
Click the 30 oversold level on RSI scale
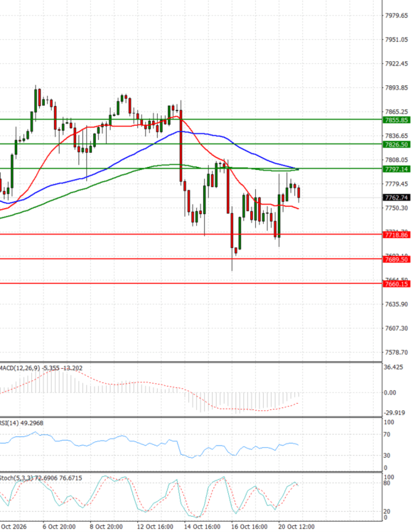[x=387, y=456]
